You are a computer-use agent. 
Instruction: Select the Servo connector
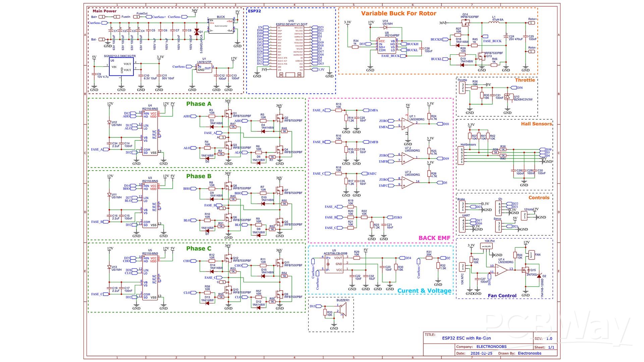499,226
